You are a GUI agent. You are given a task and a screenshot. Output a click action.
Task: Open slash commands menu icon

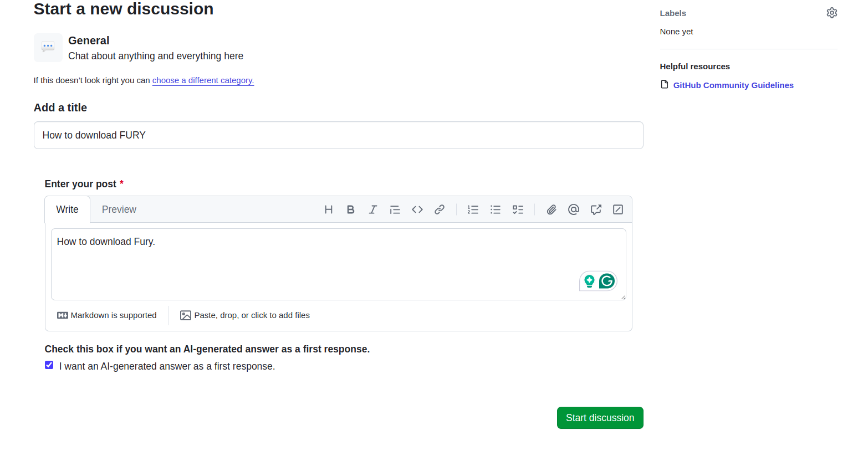pyautogui.click(x=618, y=209)
